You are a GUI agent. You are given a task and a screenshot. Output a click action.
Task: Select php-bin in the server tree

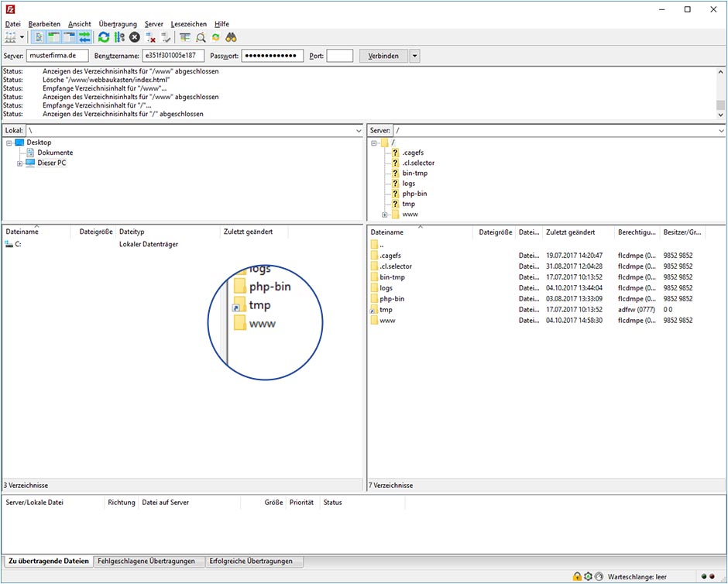(x=414, y=194)
